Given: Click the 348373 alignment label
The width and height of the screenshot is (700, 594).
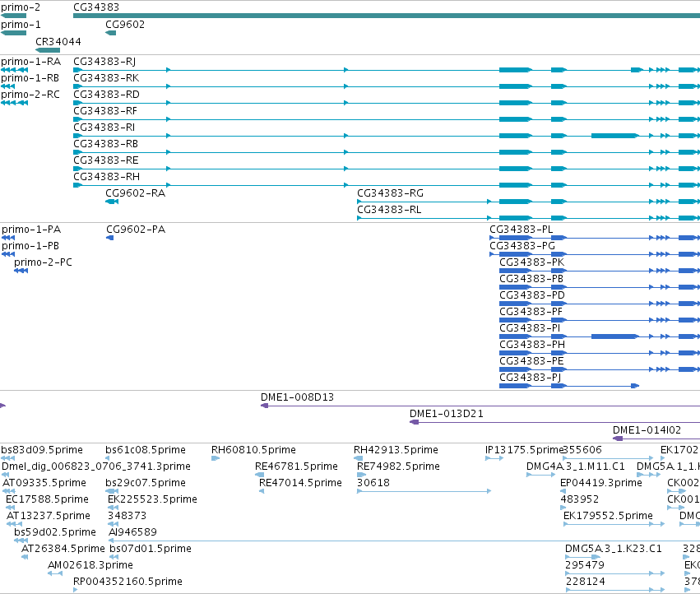Looking at the screenshot, I should pyautogui.click(x=127, y=516).
